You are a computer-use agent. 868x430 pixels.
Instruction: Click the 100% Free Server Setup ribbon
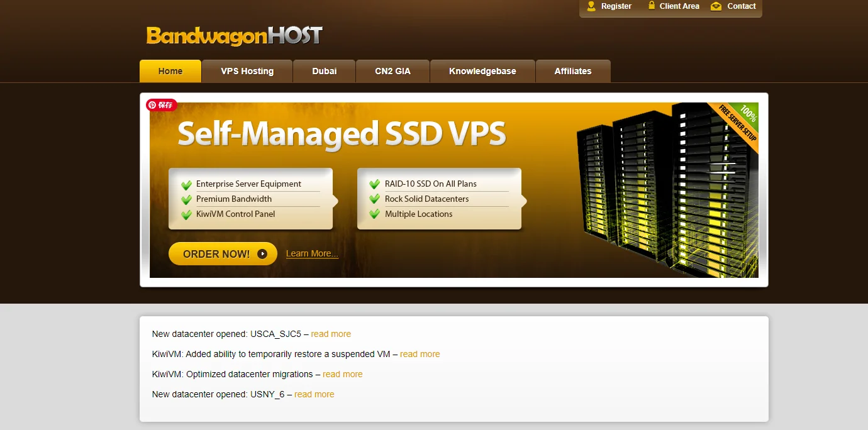point(737,124)
